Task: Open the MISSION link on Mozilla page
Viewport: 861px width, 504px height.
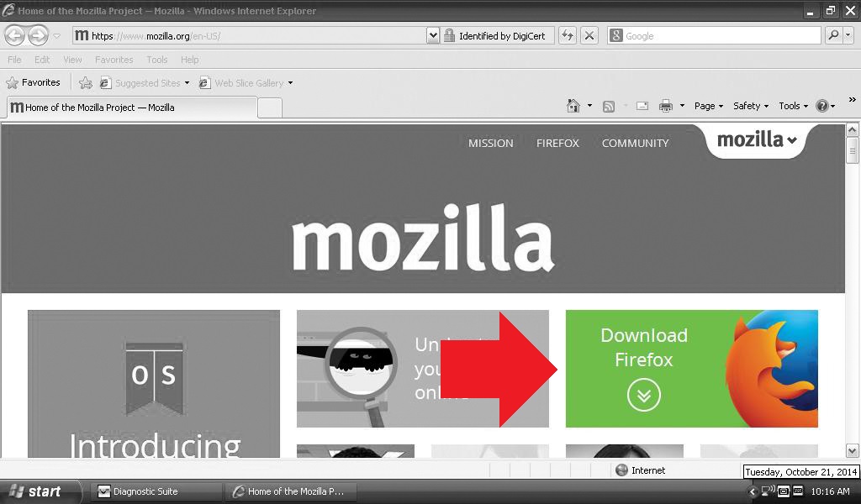Action: [x=490, y=143]
